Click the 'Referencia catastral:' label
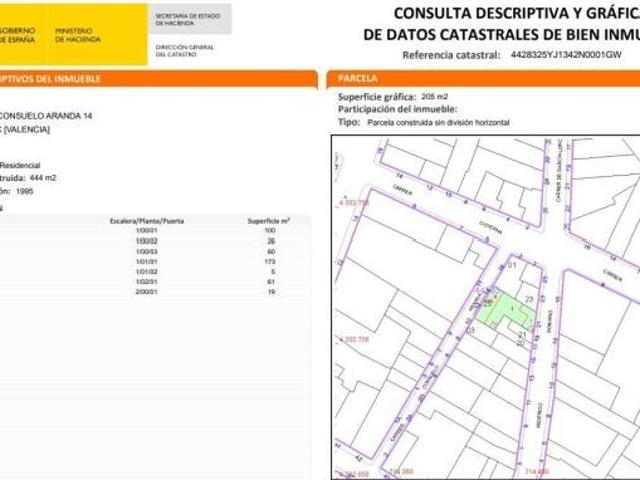640x480 pixels. [451, 55]
